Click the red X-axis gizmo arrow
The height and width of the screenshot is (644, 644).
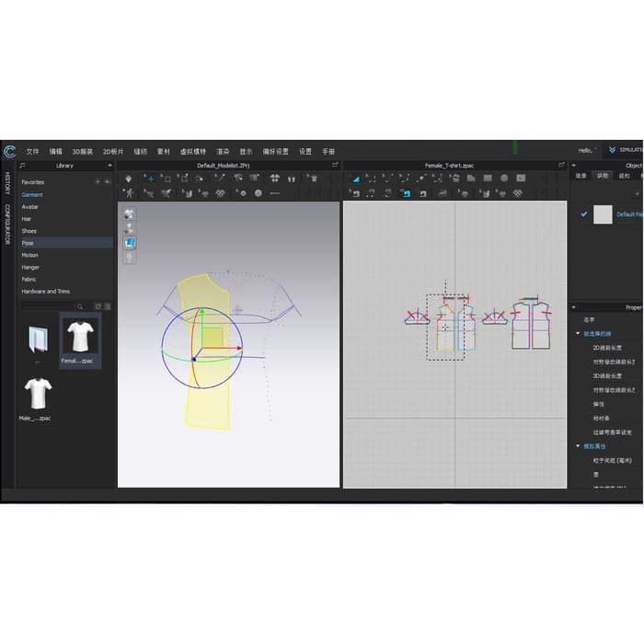click(238, 348)
